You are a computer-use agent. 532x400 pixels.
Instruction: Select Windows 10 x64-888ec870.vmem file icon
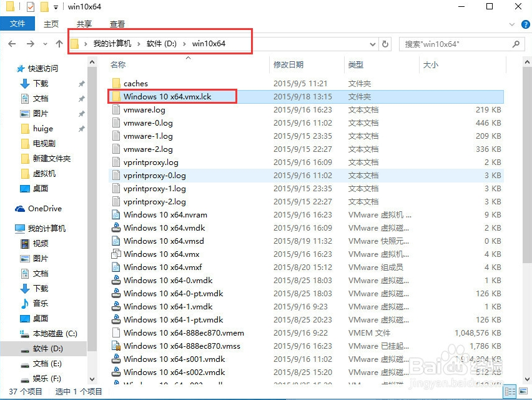point(116,332)
